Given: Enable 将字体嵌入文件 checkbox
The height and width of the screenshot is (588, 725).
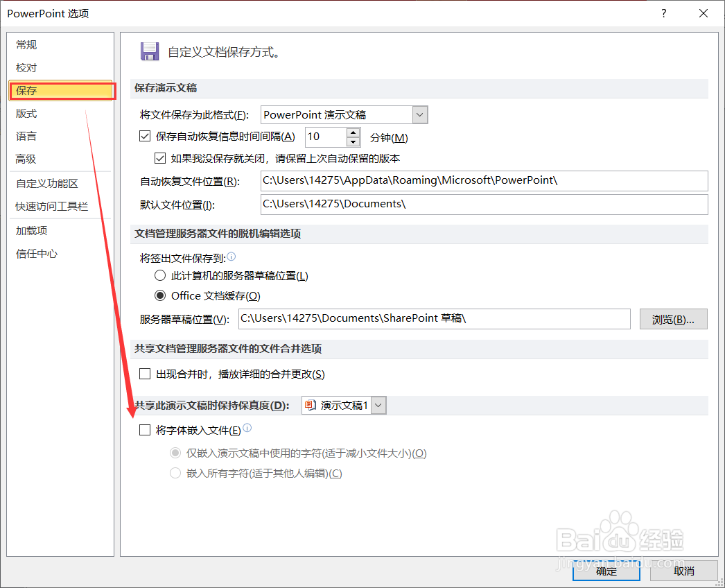Looking at the screenshot, I should 145,430.
